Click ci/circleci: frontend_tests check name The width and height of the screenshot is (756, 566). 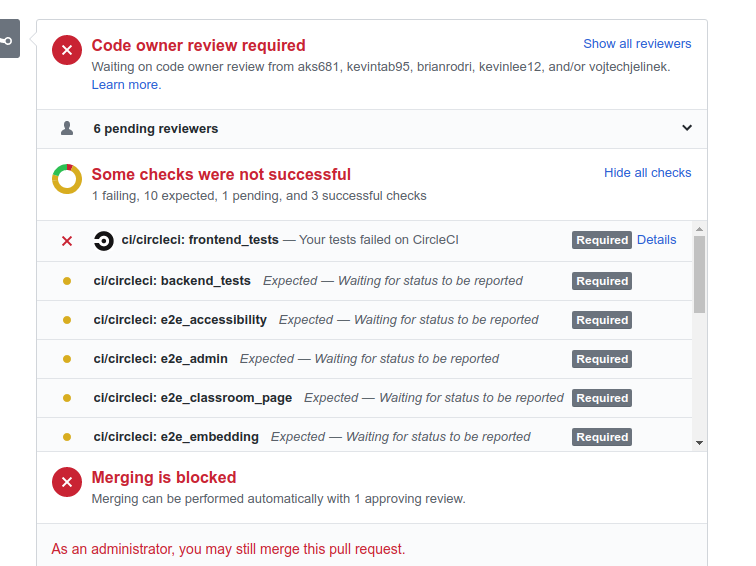[200, 240]
